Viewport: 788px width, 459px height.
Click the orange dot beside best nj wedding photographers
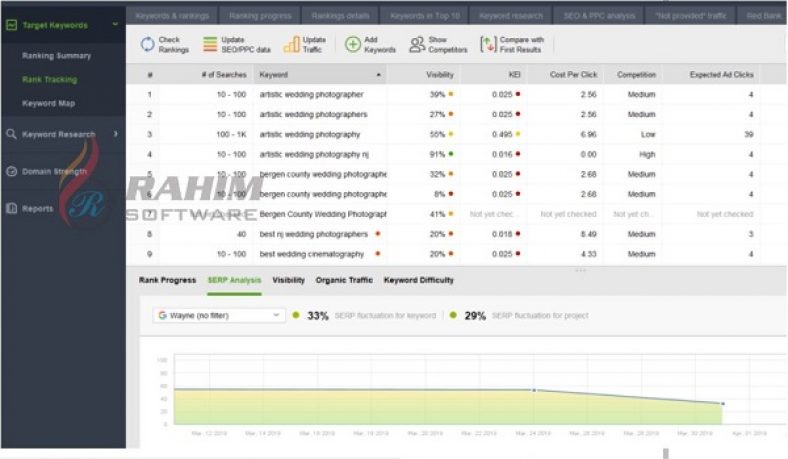(378, 234)
